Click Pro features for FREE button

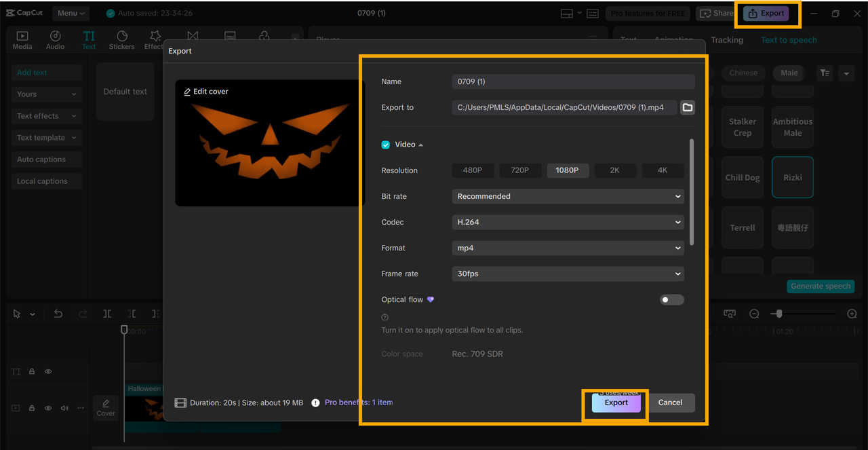[648, 14]
